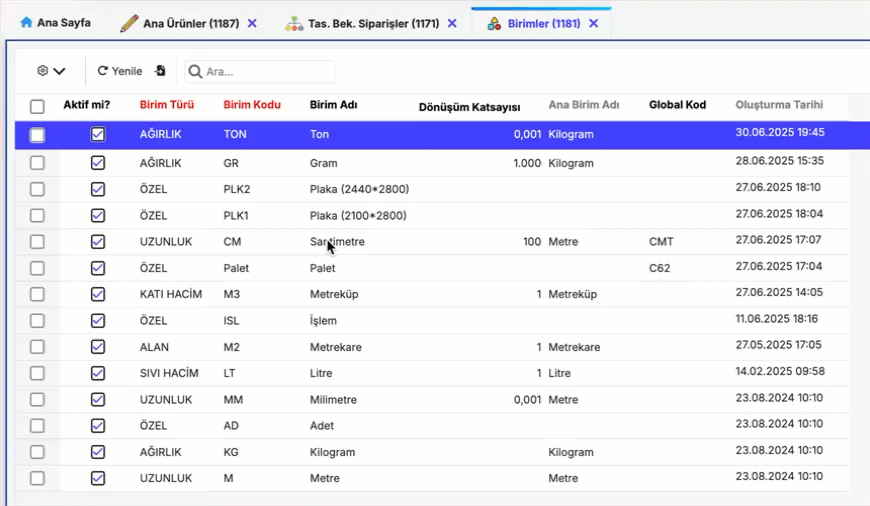Tick the select-all checkbox in the header row

[37, 106]
